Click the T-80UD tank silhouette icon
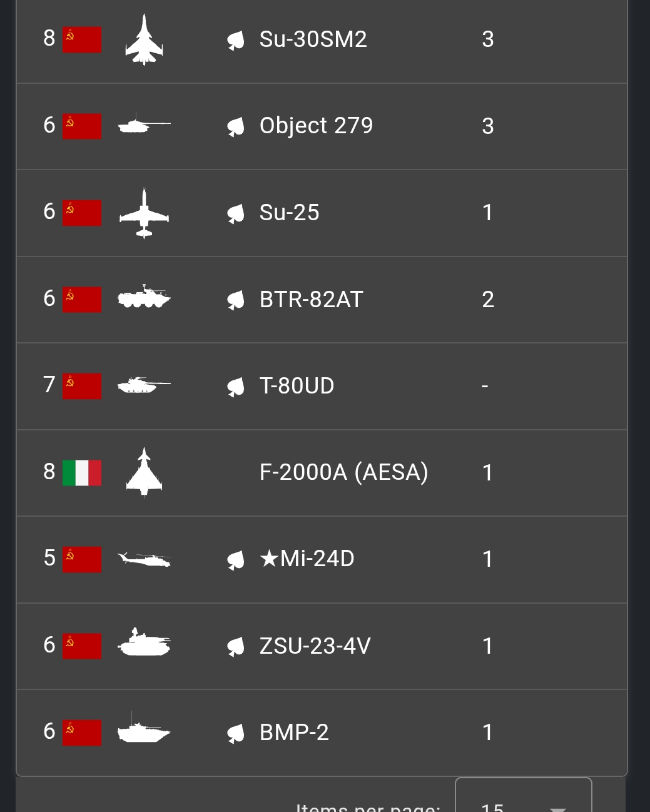The width and height of the screenshot is (650, 812). (x=144, y=385)
